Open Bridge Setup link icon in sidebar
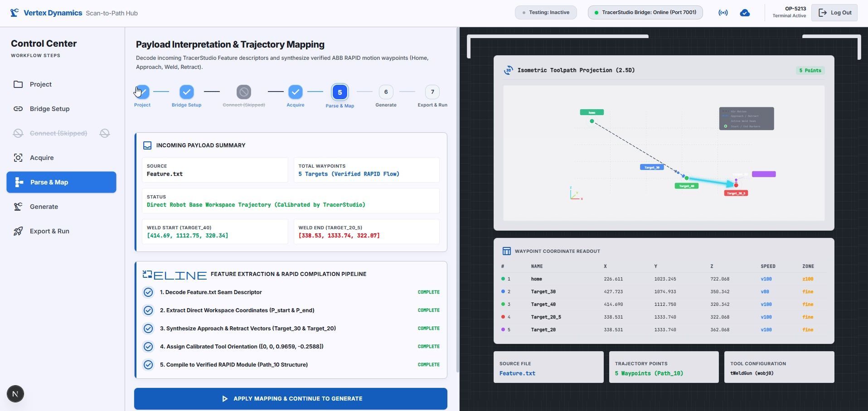Viewport: 868px width, 411px height. tap(18, 109)
